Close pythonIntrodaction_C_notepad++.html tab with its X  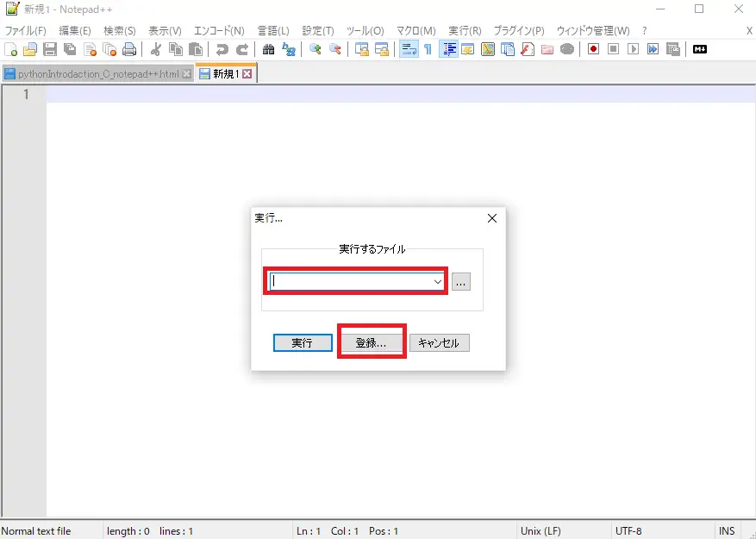tap(186, 74)
